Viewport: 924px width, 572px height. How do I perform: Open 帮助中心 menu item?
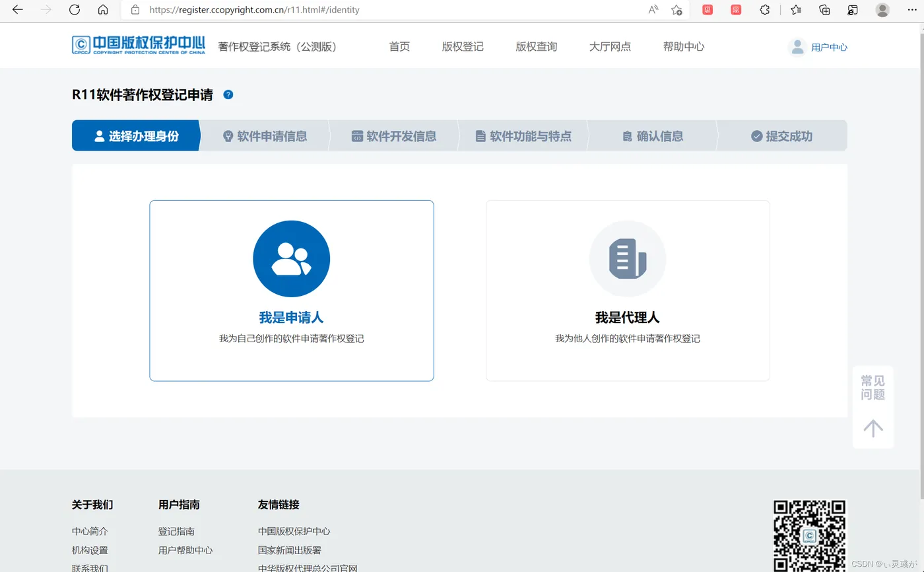(x=684, y=47)
